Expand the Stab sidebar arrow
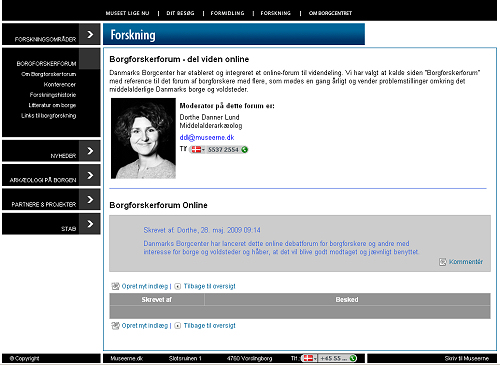500x365 pixels. (90, 224)
